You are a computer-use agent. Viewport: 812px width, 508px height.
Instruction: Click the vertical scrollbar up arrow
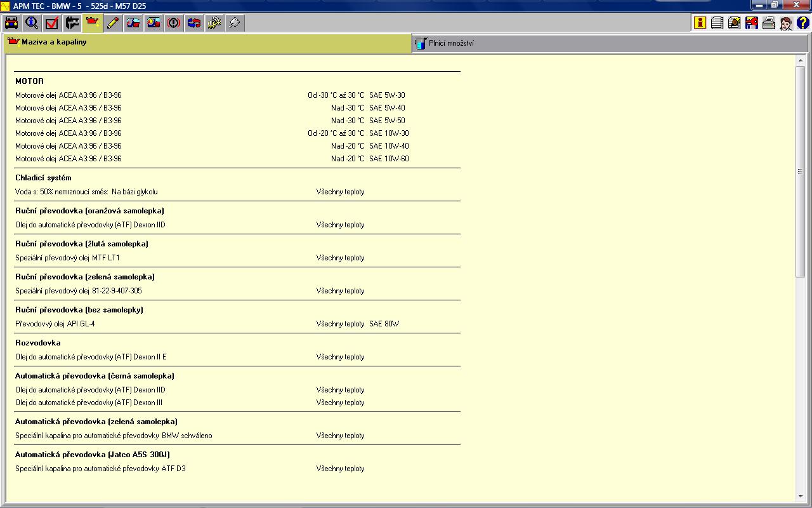click(x=801, y=60)
